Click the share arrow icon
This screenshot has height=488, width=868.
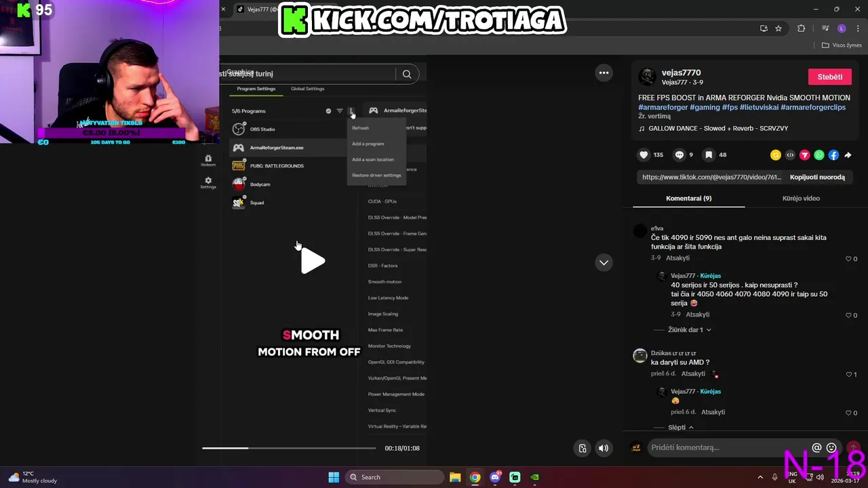[x=848, y=155]
